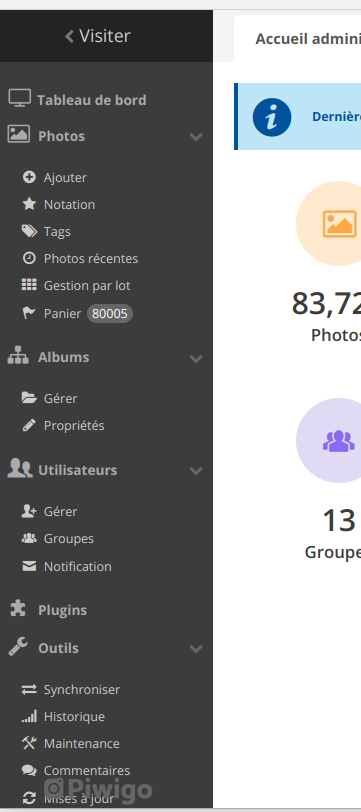Screen dimensions: 361x812
Task: Click the envelope icon for Notification
Action: tap(29, 567)
